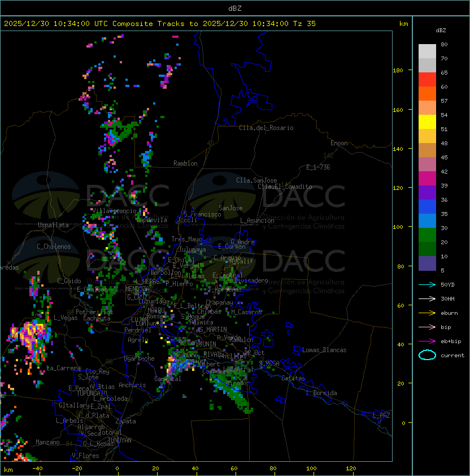Viewport: 470px width, 476px height.
Task: Select the Lomas_Blancas label
Action: click(x=324, y=350)
